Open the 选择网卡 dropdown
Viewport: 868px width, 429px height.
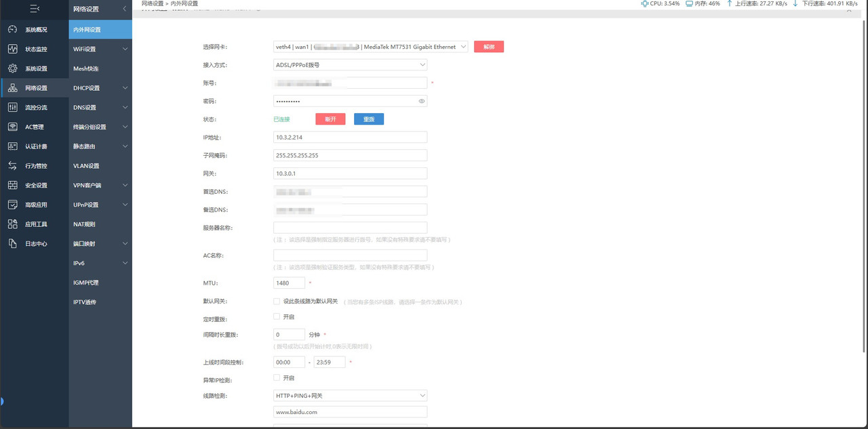tap(370, 47)
